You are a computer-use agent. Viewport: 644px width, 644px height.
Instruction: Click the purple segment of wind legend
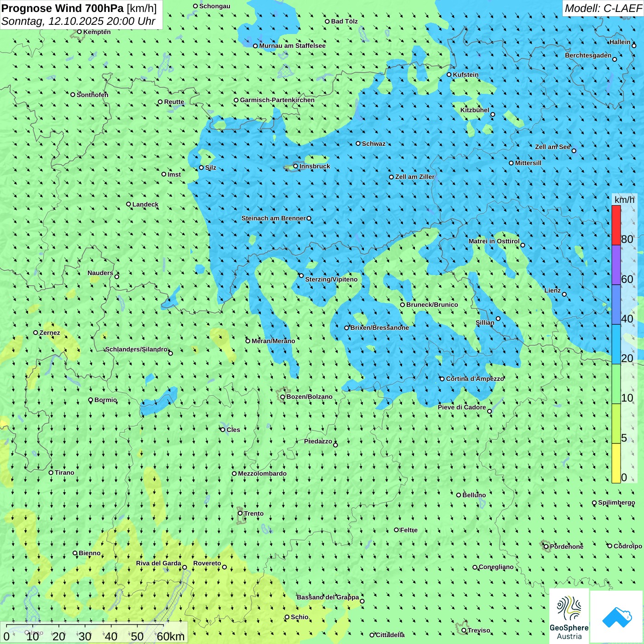point(616,265)
